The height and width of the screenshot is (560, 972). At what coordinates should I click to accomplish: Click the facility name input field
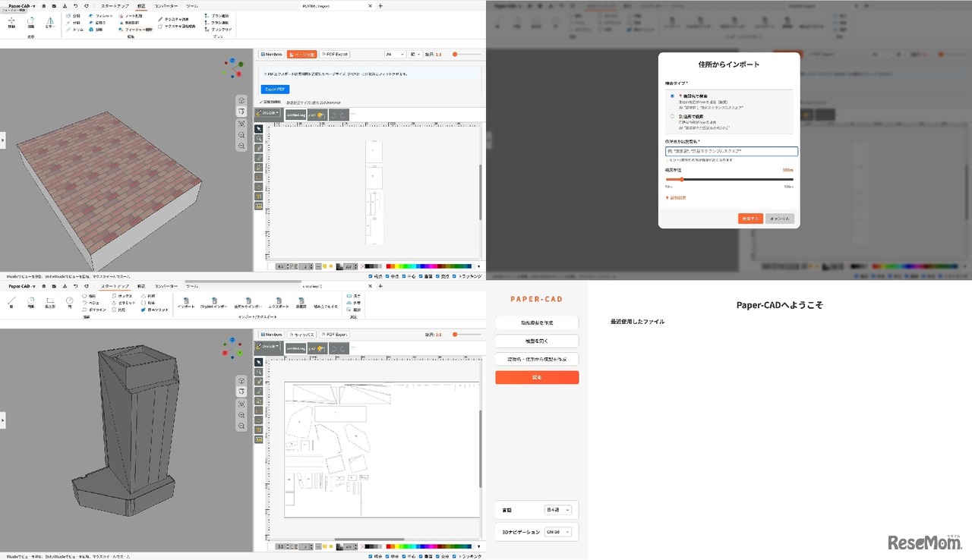(729, 151)
